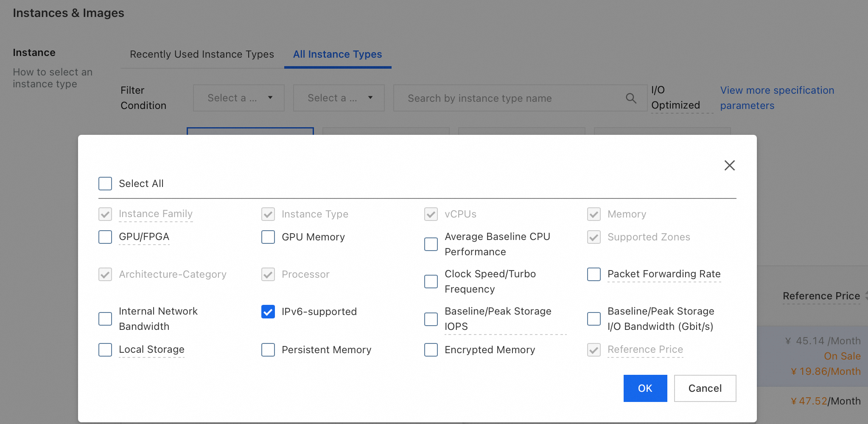Uncheck the IPv6-supported checkbox

[268, 312]
